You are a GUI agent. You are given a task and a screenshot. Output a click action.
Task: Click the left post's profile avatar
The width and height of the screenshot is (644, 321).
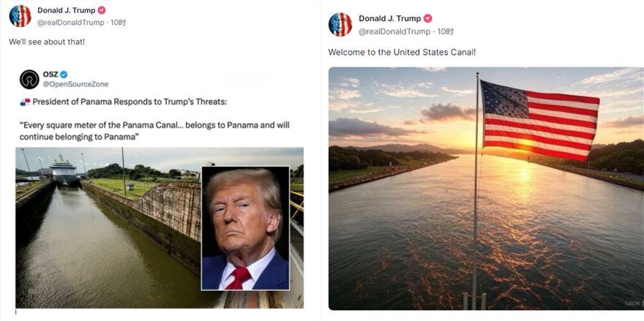tap(20, 15)
